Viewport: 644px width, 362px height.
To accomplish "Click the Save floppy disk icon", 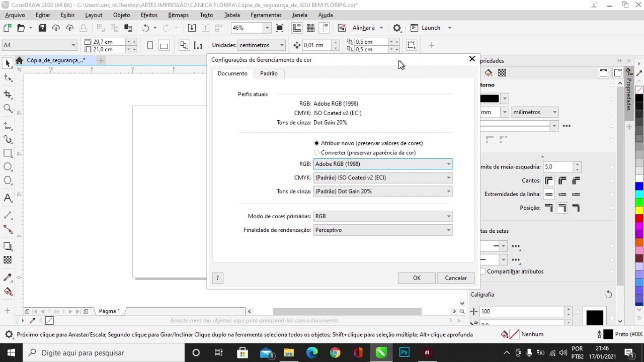I will [x=42, y=28].
